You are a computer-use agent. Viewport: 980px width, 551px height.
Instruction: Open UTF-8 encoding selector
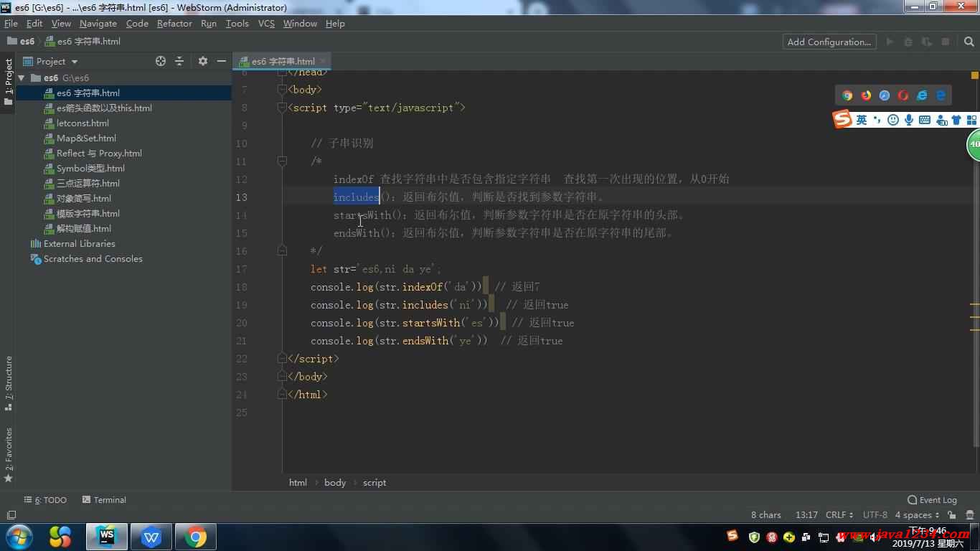coord(875,515)
